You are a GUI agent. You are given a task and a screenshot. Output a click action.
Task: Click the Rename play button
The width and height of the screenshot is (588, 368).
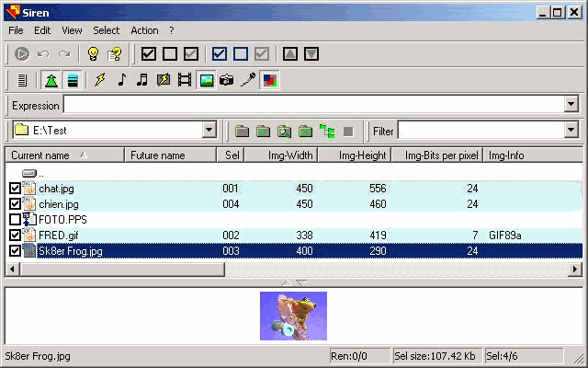point(22,54)
